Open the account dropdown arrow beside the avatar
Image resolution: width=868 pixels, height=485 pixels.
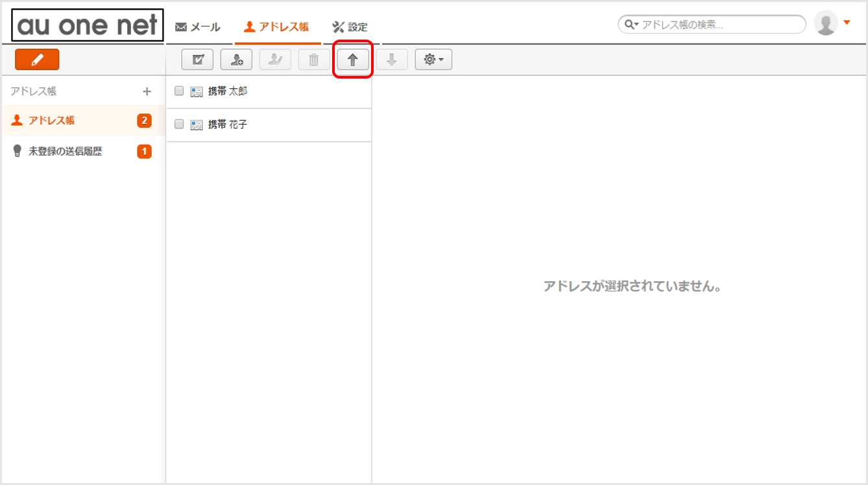click(847, 21)
